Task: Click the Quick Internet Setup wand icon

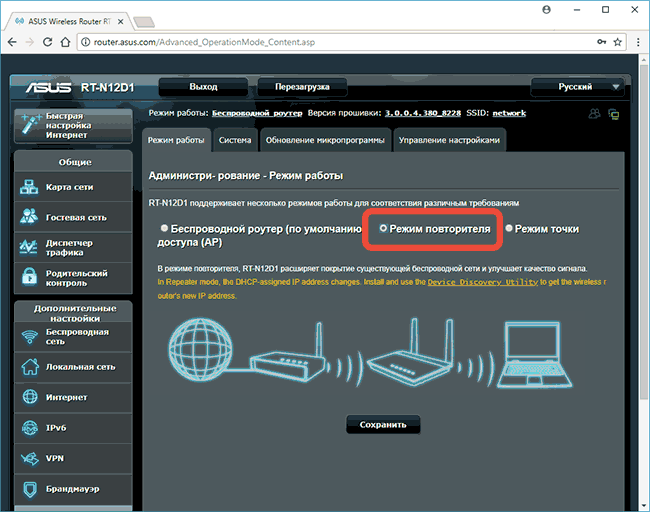Action: 30,124
